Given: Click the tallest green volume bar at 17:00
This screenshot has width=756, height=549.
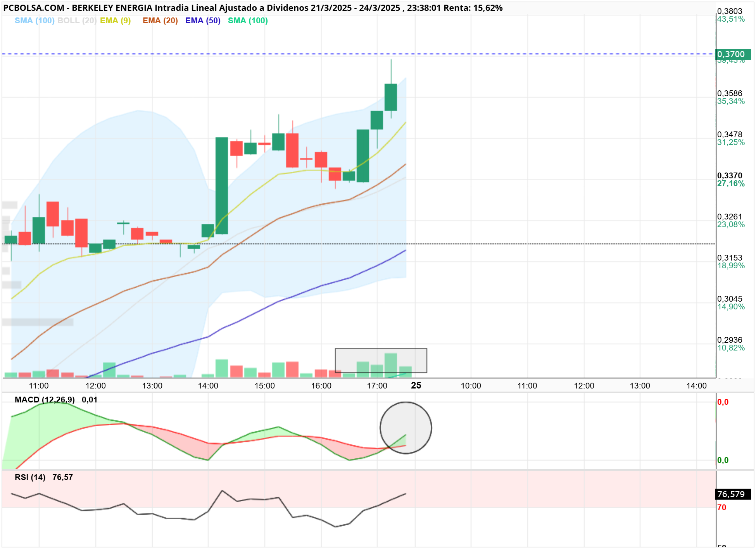Looking at the screenshot, I should coord(391,365).
